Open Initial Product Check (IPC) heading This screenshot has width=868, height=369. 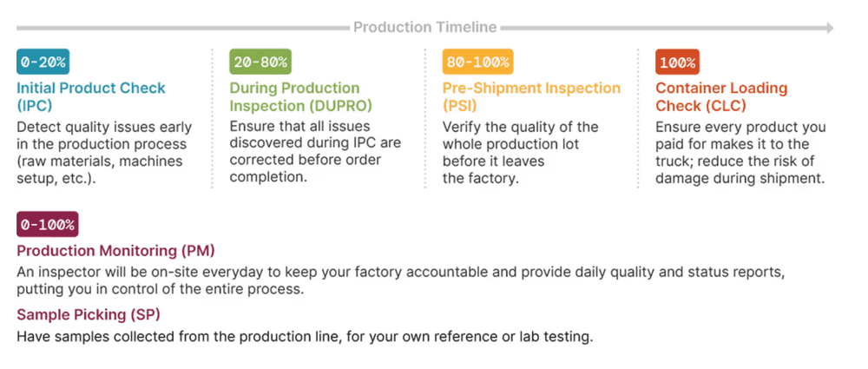coord(91,96)
